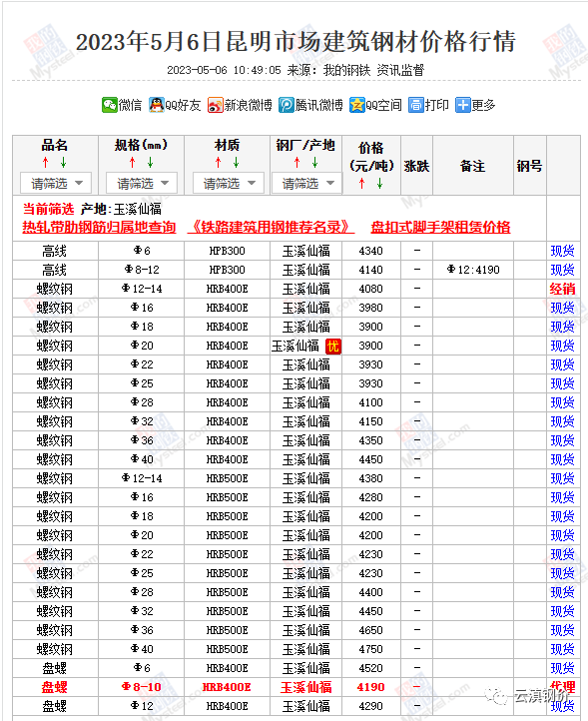
Task: Open 热轧带肋钢筋归属地查询 link
Action: point(99,227)
